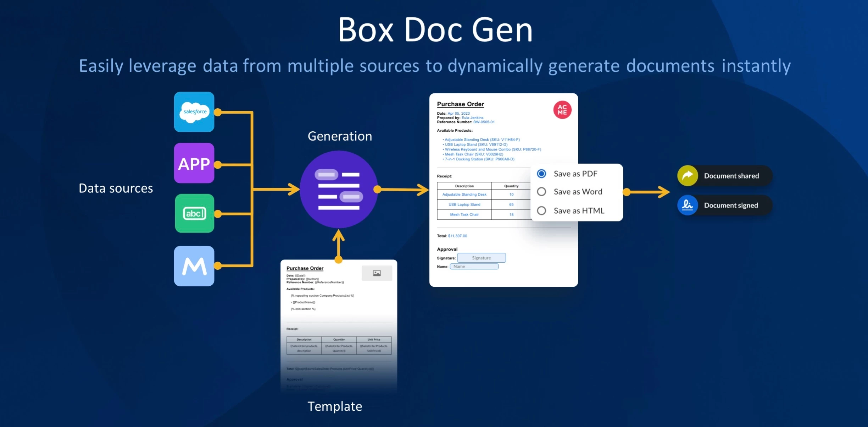Viewport: 868px width, 427px height.
Task: Select the Save as PDF option
Action: [541, 173]
